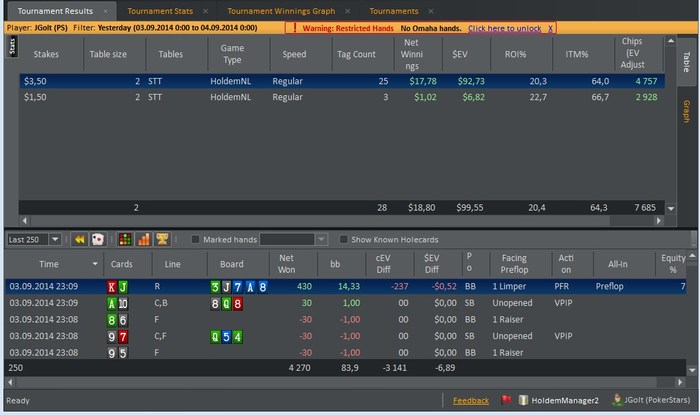Select the K J hand row
This screenshot has width=700, height=415.
pos(346,286)
